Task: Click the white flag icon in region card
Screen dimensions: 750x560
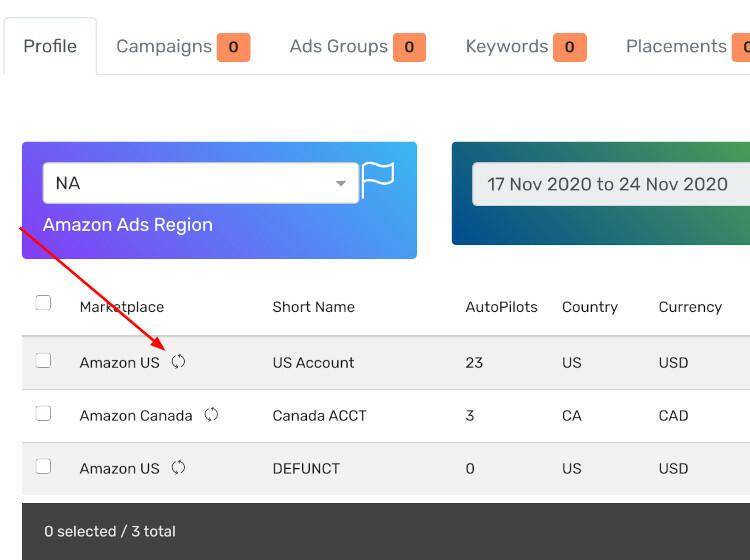Action: (x=377, y=180)
